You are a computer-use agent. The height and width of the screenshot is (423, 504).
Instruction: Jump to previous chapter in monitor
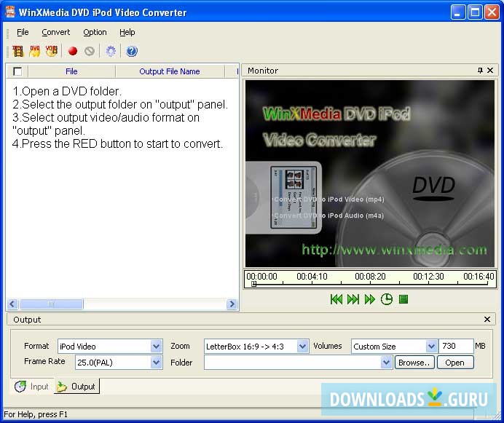[x=336, y=299]
